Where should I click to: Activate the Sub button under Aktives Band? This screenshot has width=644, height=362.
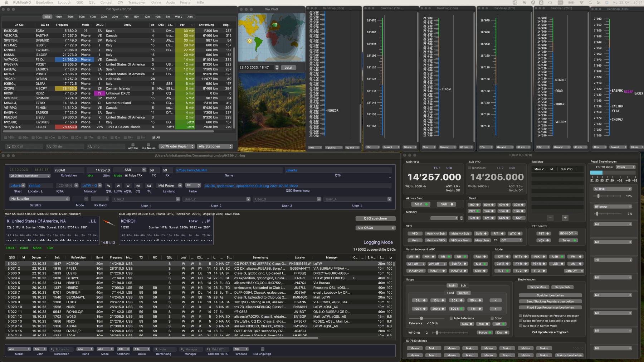tap(446, 204)
